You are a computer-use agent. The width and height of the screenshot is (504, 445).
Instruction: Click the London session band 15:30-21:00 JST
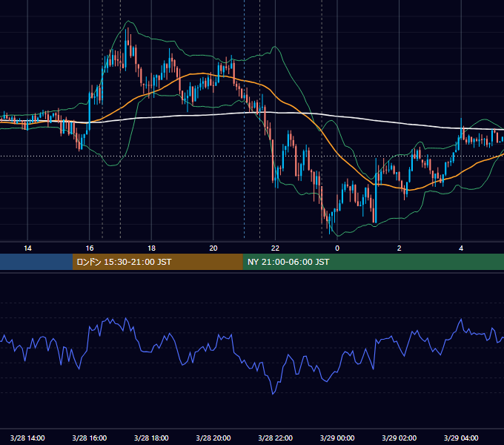pos(157,262)
